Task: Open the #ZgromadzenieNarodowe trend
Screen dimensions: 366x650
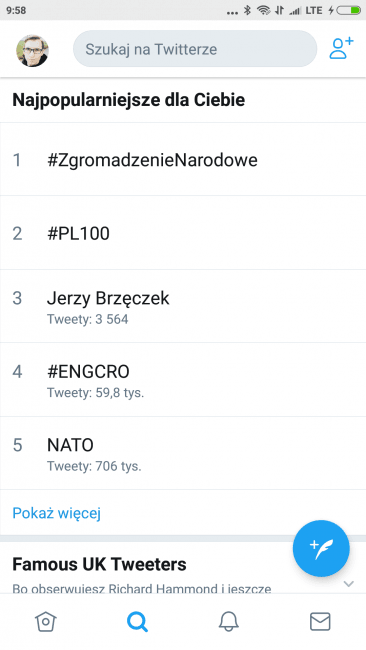Action: tap(183, 160)
